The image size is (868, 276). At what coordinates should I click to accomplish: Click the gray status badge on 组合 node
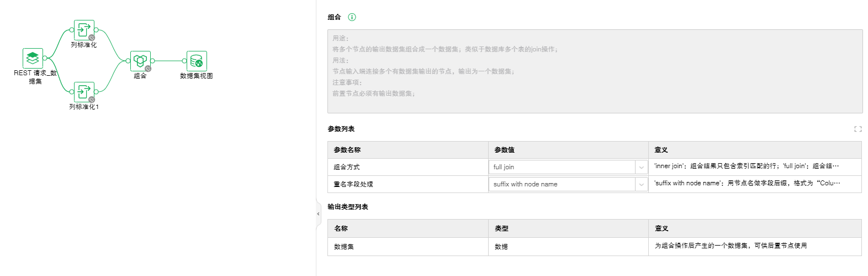[148, 69]
